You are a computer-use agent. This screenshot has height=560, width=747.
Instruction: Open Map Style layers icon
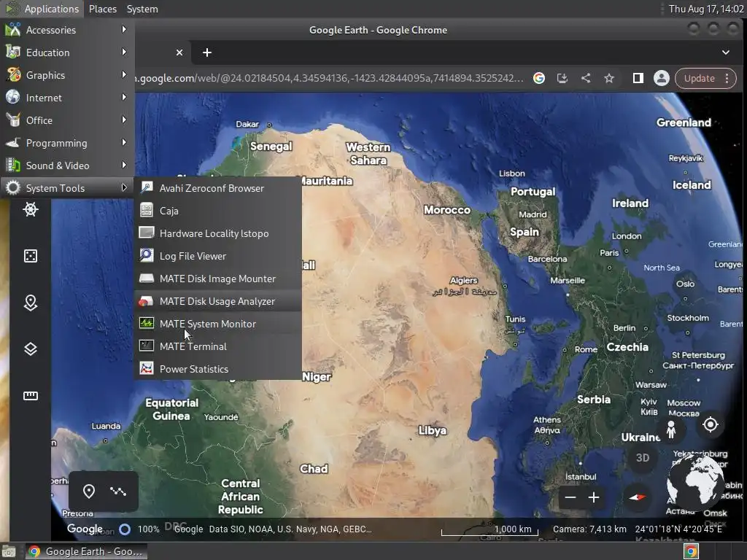click(x=31, y=349)
